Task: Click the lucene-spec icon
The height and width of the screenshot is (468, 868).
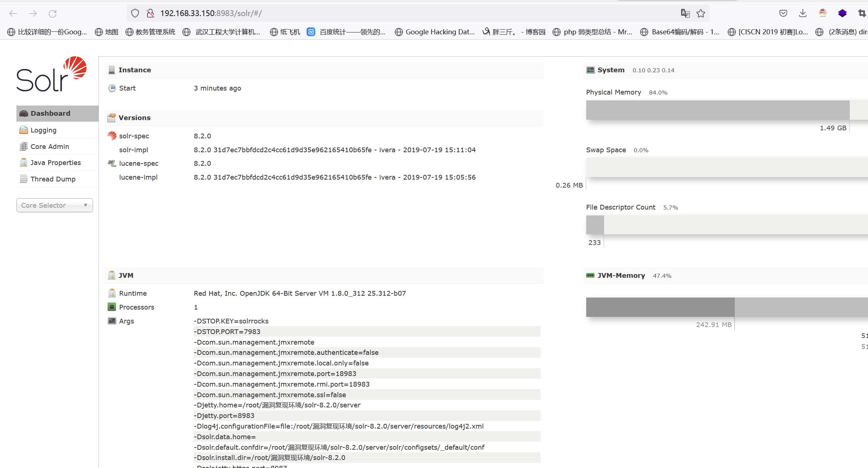Action: (x=112, y=163)
